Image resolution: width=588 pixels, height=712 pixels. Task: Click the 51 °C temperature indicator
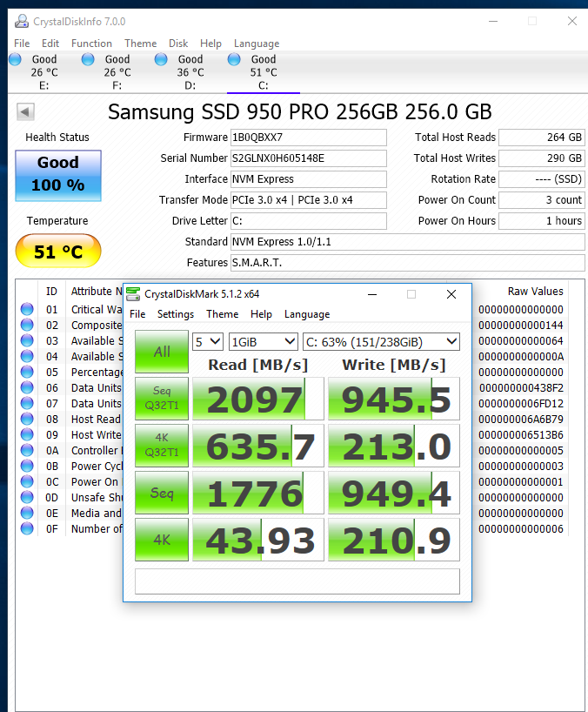[58, 251]
